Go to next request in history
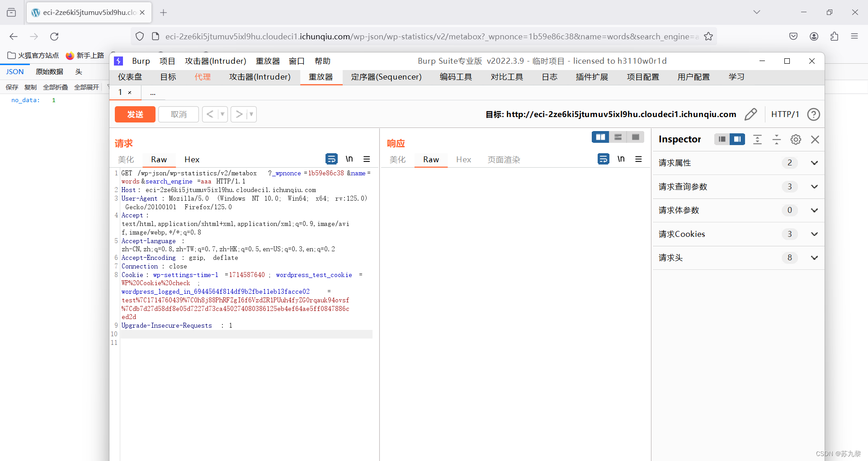868x461 pixels. pos(239,114)
